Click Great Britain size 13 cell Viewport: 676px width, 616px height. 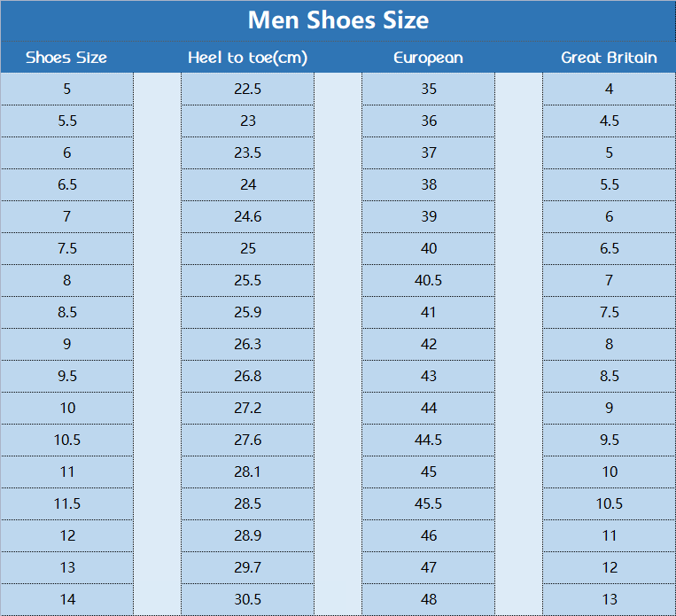pyautogui.click(x=609, y=599)
